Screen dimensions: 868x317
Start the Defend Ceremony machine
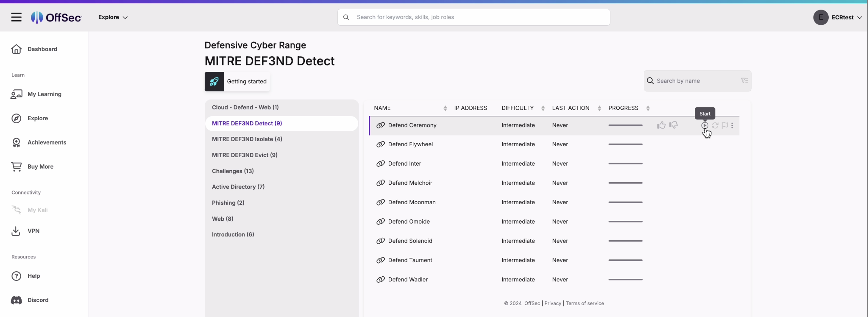[x=705, y=125]
